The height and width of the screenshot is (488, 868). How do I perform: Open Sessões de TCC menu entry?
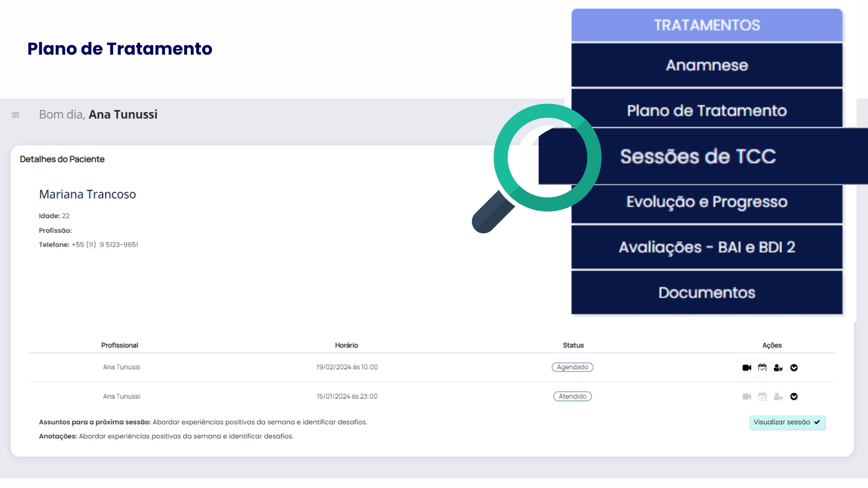click(x=703, y=156)
